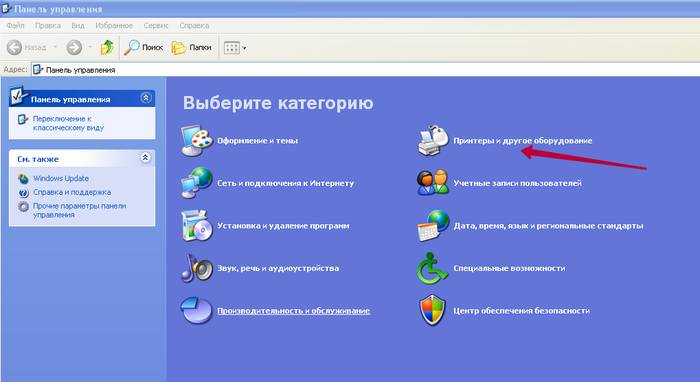Open the Установка и удаление программ link
This screenshot has width=700, height=382.
283,226
